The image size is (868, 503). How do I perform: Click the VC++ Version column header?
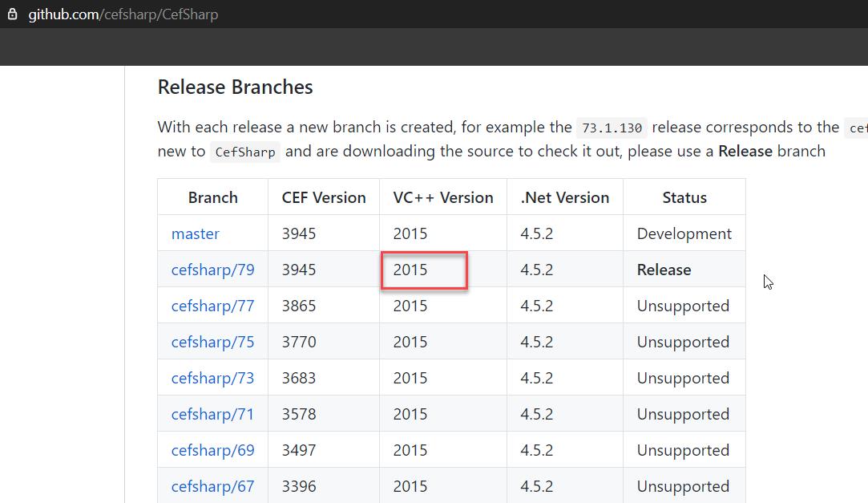442,197
